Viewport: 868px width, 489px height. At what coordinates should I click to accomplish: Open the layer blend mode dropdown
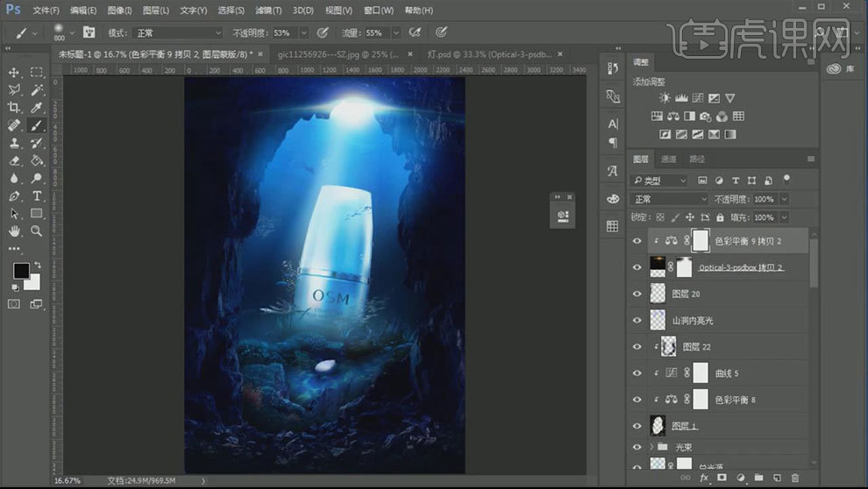669,199
